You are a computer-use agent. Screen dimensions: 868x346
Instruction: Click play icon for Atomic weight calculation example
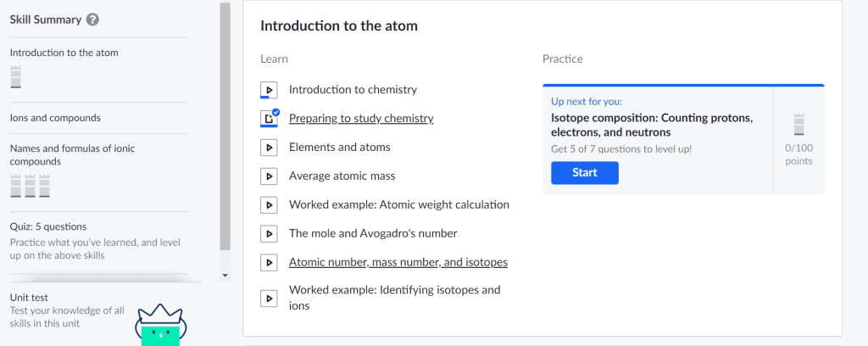[x=269, y=205]
